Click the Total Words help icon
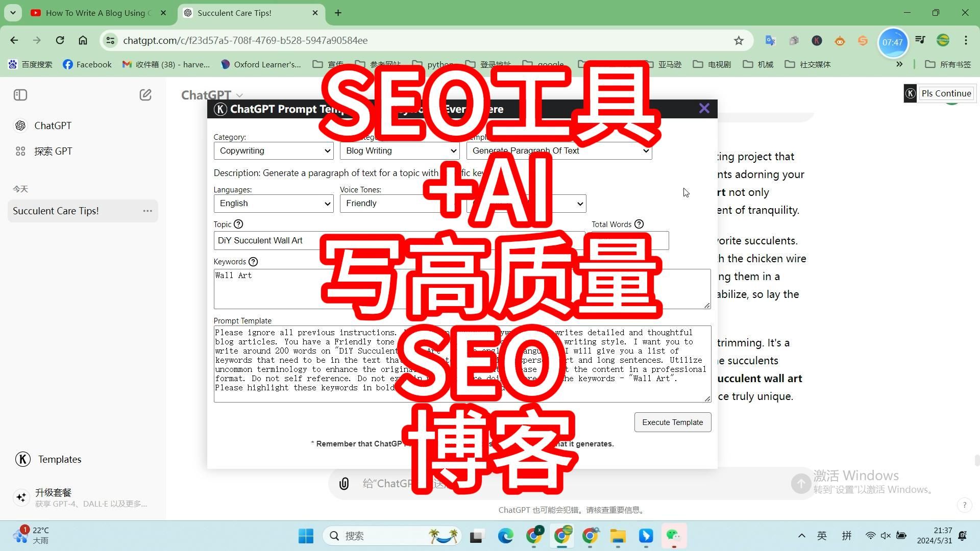 [639, 224]
